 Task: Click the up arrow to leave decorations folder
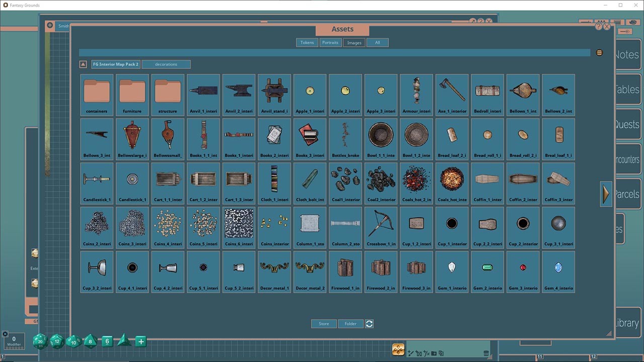[x=83, y=64]
